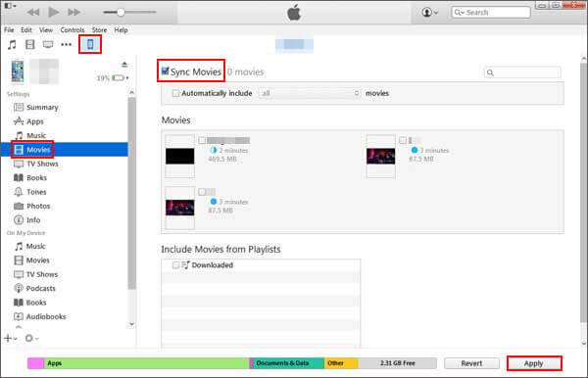This screenshot has height=378, width=588.
Task: Click the Other storage segment
Action: (341, 363)
